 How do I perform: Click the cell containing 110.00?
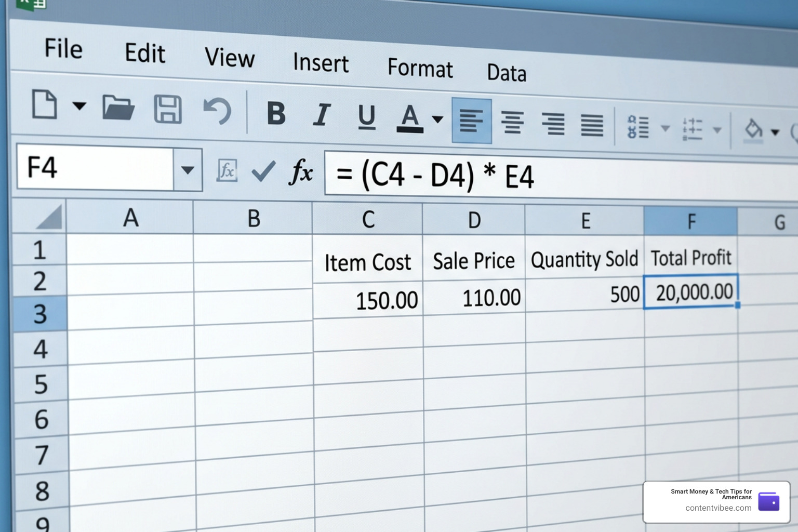click(474, 297)
